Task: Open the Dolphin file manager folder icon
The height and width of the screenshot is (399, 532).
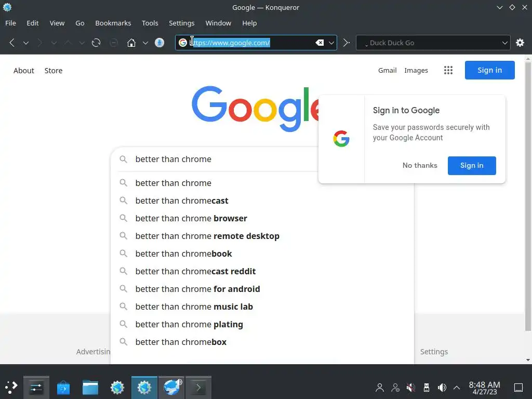Action: 90,388
